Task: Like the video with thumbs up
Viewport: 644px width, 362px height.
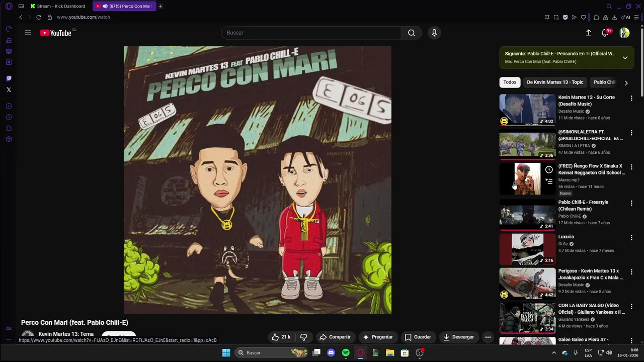Action: point(281,337)
